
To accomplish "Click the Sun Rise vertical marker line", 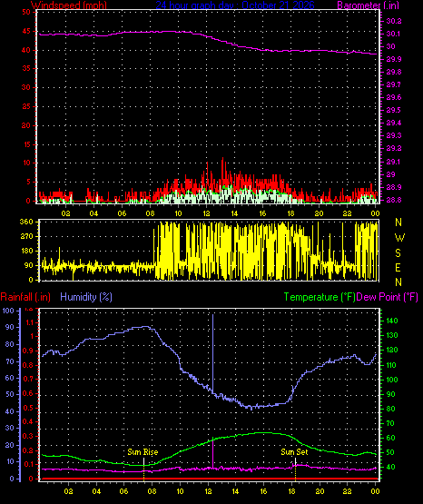I will pyautogui.click(x=143, y=469).
